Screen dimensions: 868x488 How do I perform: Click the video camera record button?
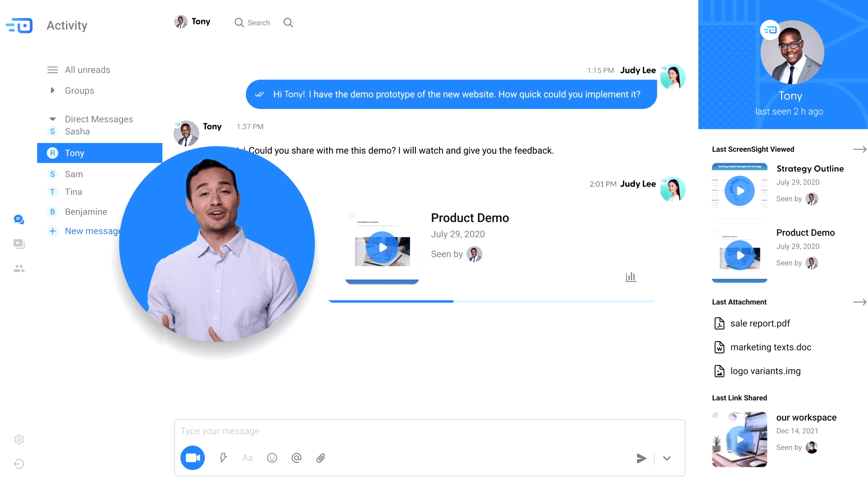coord(193,458)
